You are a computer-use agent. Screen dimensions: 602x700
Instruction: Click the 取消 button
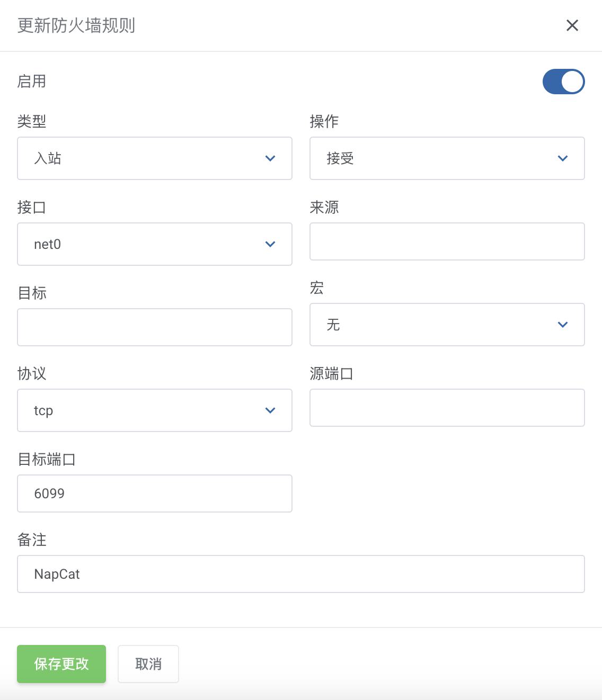point(148,663)
